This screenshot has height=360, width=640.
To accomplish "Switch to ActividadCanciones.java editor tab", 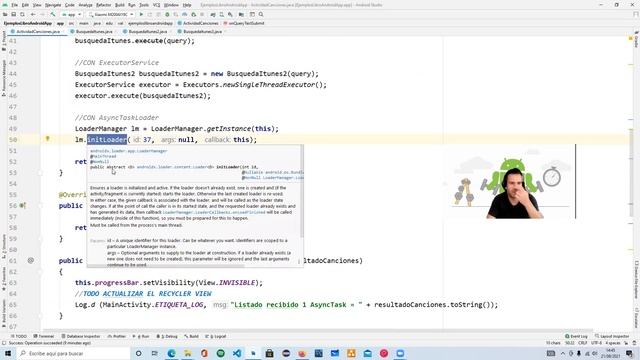I will tap(38, 31).
